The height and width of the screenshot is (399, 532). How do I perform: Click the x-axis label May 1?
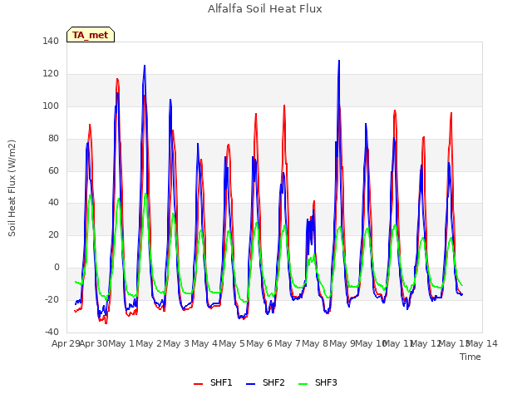(121, 343)
